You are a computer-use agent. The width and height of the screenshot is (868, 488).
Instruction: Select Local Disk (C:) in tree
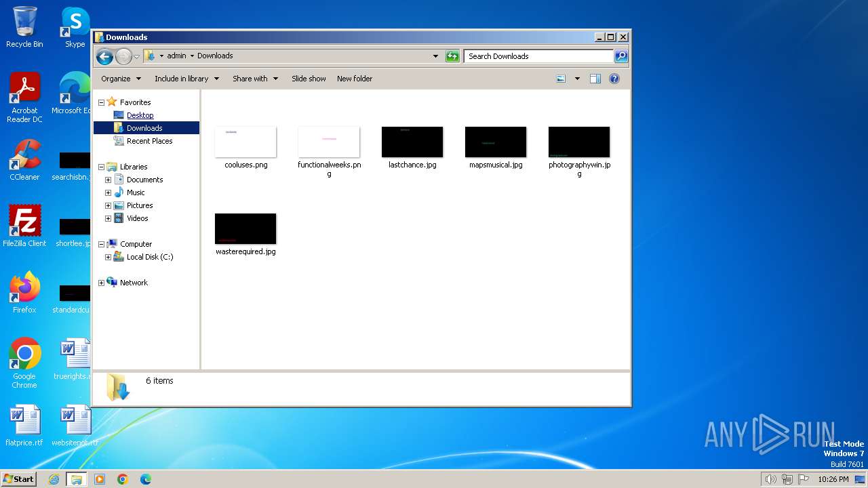click(x=149, y=257)
